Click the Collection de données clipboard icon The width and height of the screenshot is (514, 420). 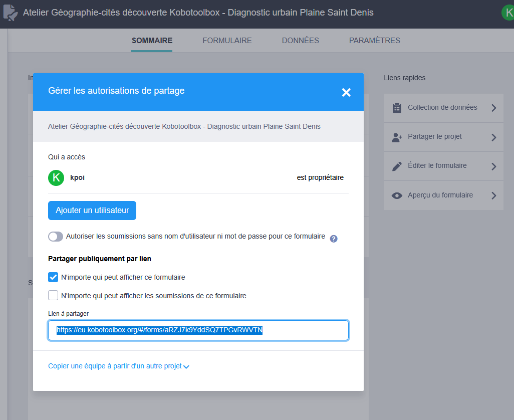[397, 108]
